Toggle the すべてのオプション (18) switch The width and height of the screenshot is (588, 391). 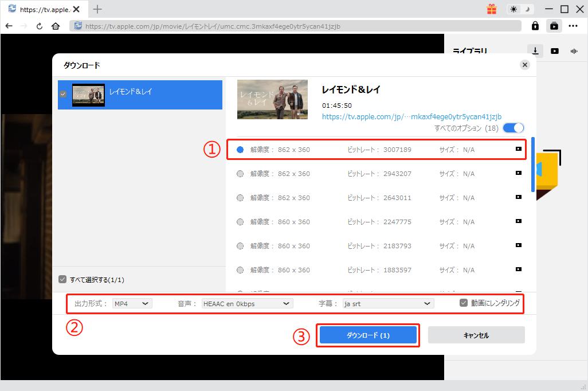513,128
